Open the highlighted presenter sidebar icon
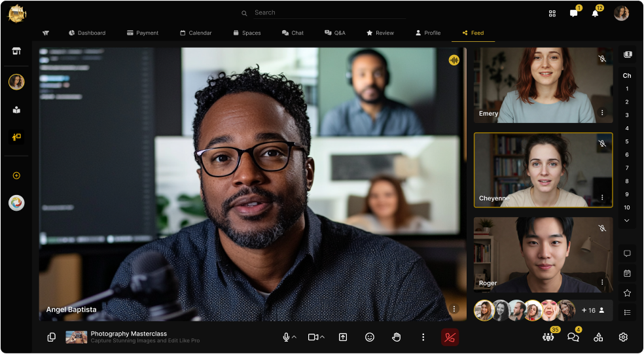This screenshot has width=644, height=354. click(x=16, y=137)
